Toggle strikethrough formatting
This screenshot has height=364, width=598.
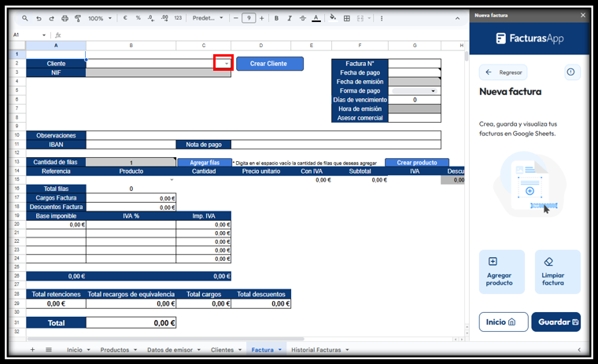click(303, 17)
